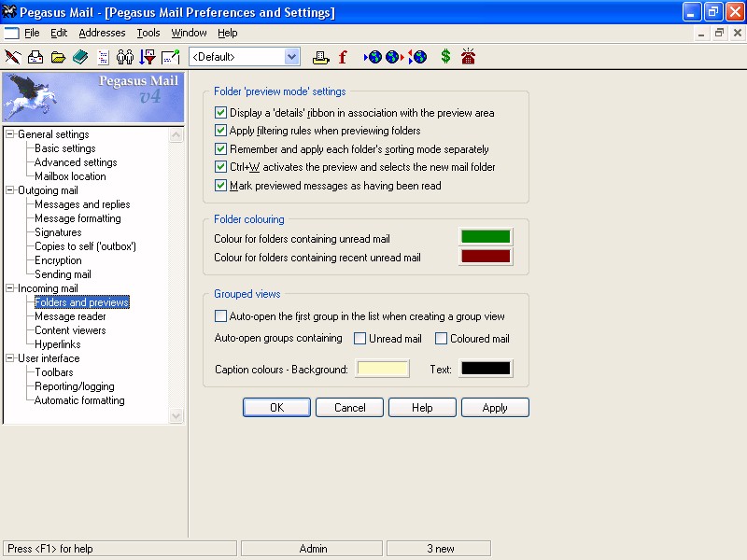This screenshot has width=747, height=560.
Task: Click the red ringing telephone icon
Action: click(x=469, y=57)
